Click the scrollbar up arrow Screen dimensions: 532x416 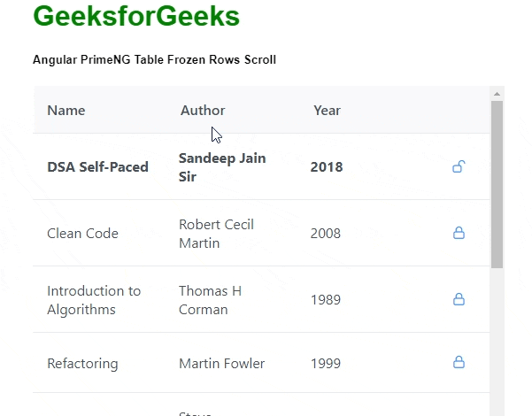(497, 94)
